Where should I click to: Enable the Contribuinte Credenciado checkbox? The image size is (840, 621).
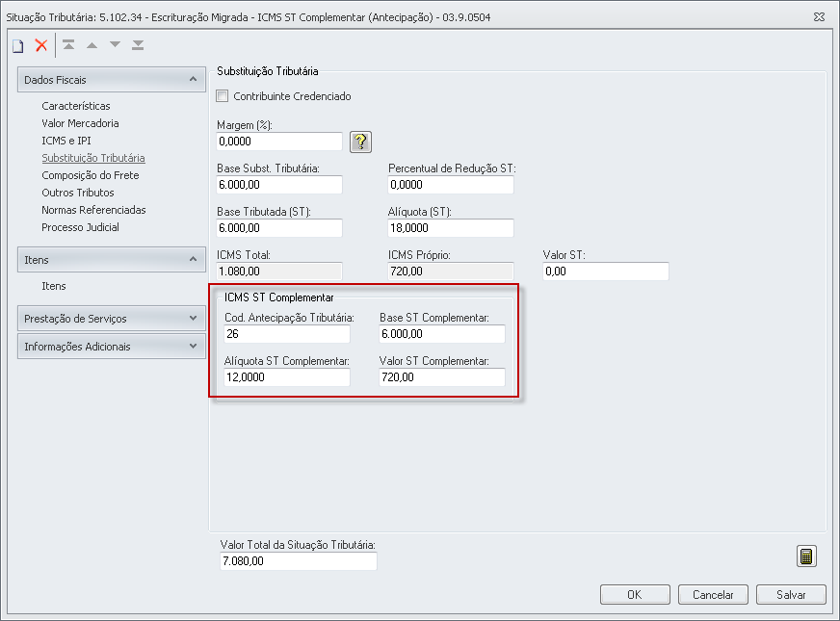tap(223, 96)
